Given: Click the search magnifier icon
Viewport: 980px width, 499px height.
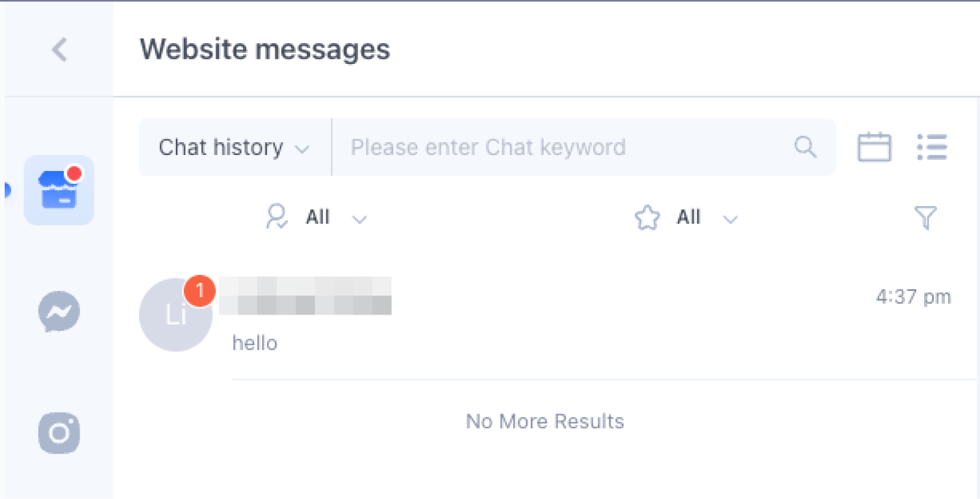Looking at the screenshot, I should pos(805,147).
